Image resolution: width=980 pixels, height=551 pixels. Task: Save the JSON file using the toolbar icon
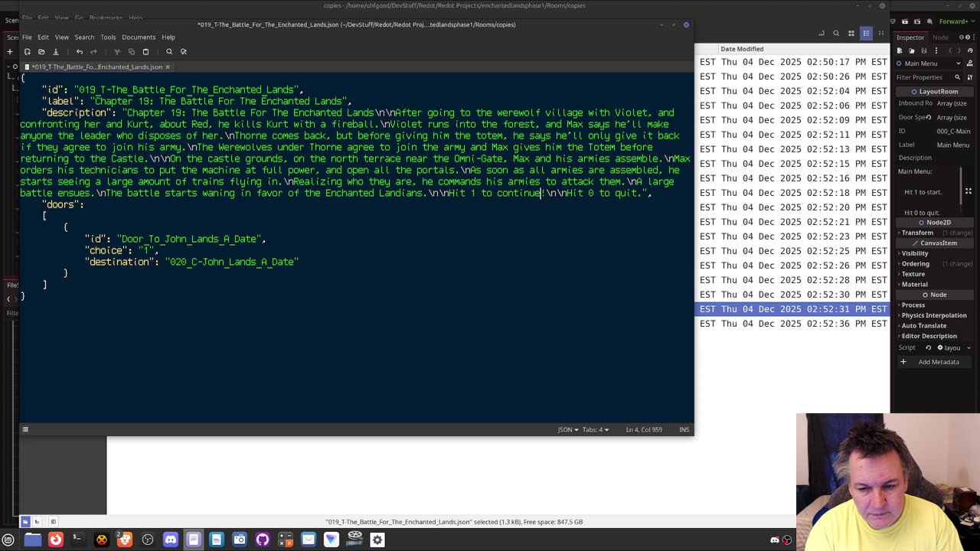[x=55, y=51]
